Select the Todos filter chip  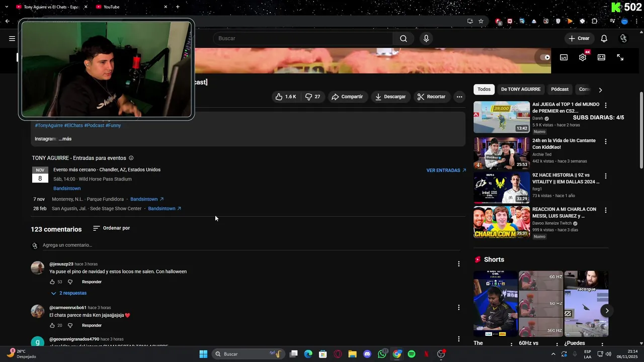click(x=484, y=89)
